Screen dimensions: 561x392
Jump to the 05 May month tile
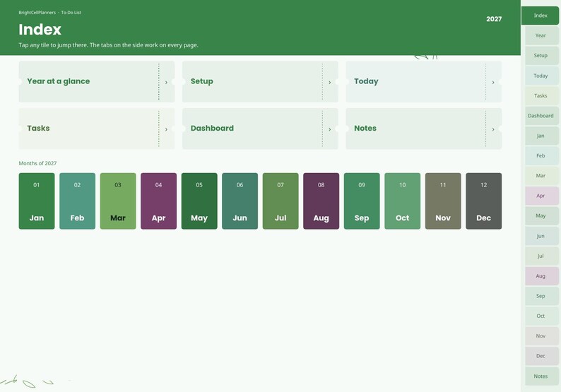pyautogui.click(x=199, y=201)
